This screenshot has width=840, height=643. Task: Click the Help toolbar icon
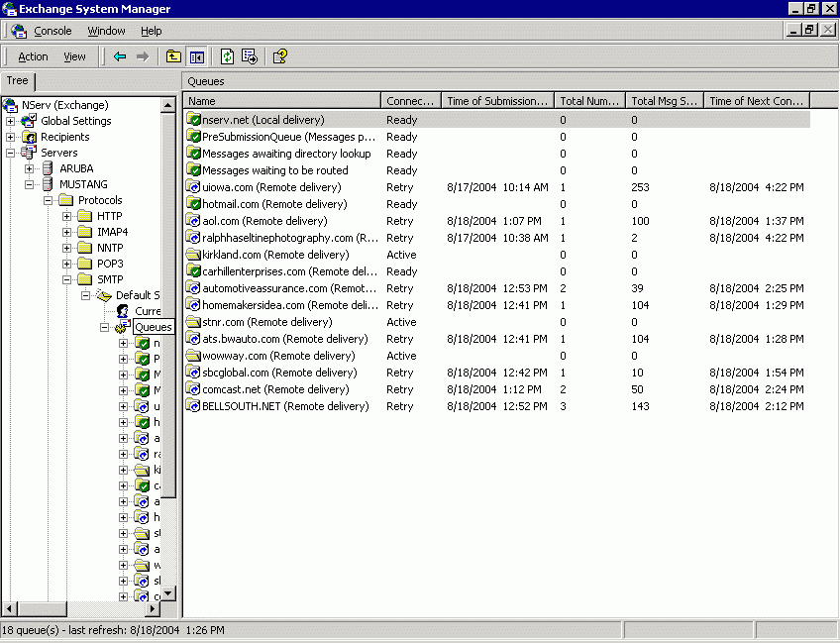279,56
